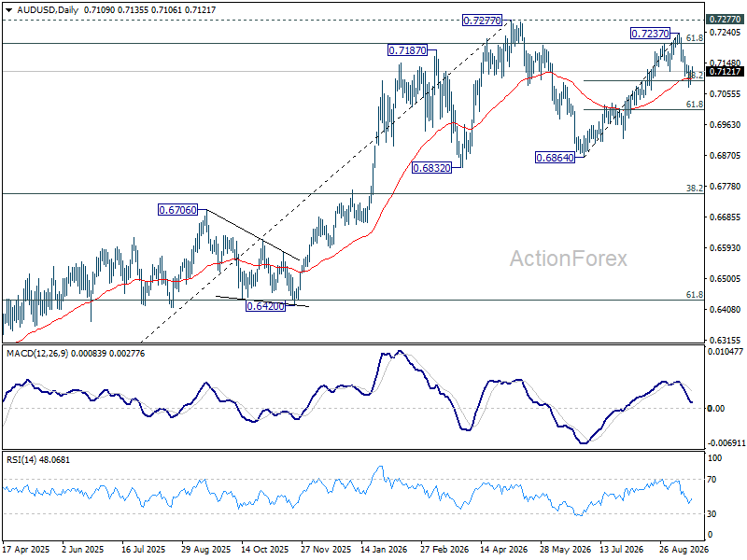Viewport: 747px width, 560px height.
Task: Click the 0.67060 price label
Action: [177, 209]
